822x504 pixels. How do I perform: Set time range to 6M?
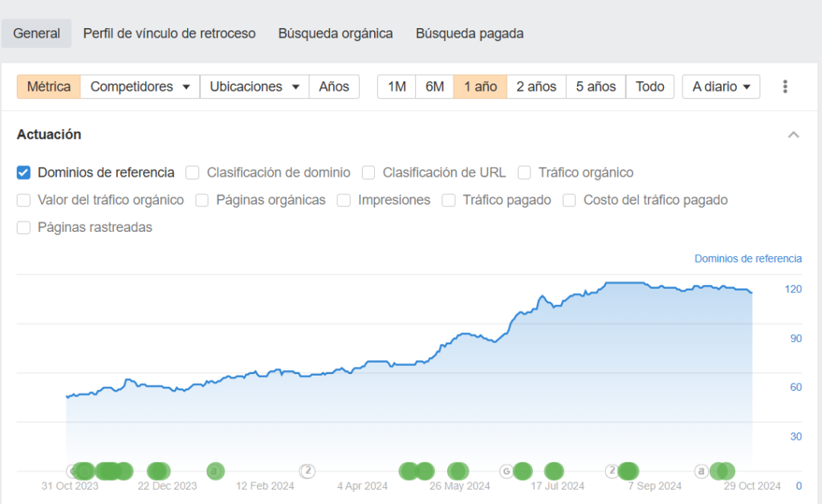coord(434,87)
